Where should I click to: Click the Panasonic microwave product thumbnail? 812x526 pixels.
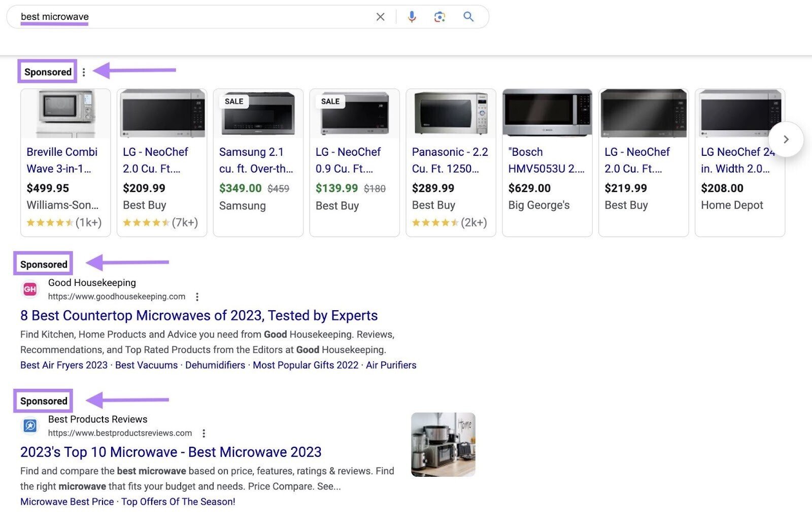[x=450, y=113]
